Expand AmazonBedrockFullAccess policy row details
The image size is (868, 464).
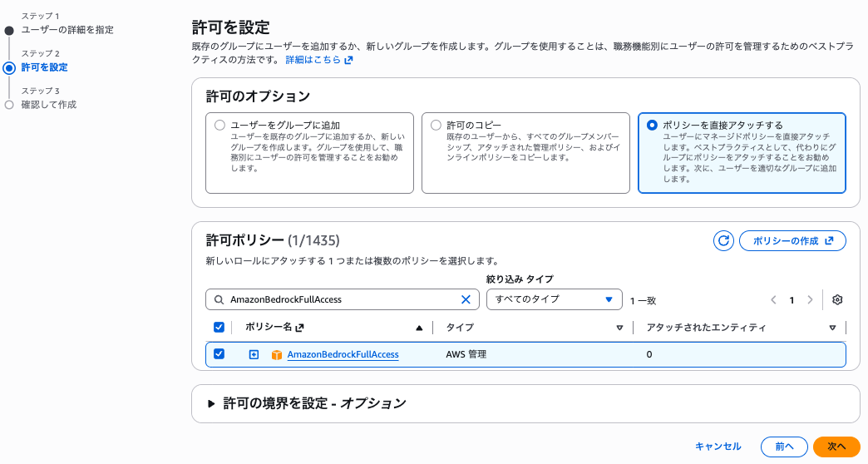(x=254, y=354)
